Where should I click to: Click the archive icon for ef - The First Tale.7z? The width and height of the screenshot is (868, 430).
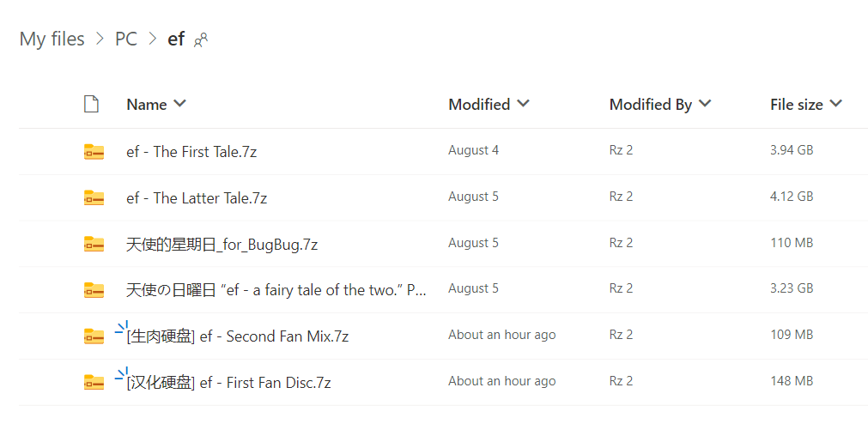point(94,152)
